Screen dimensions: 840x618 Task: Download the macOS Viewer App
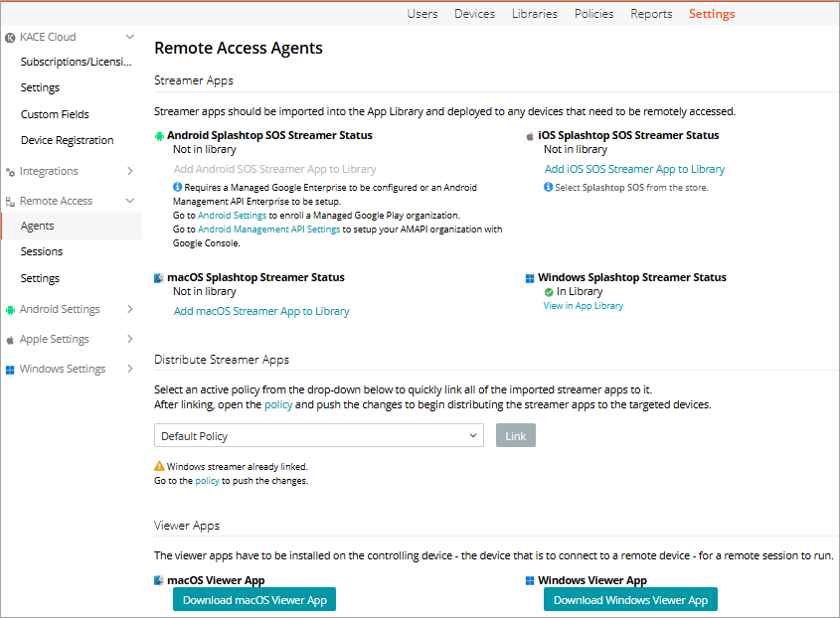[254, 600]
